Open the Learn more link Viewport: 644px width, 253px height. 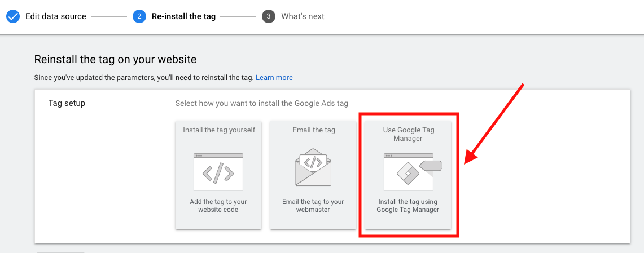click(274, 78)
